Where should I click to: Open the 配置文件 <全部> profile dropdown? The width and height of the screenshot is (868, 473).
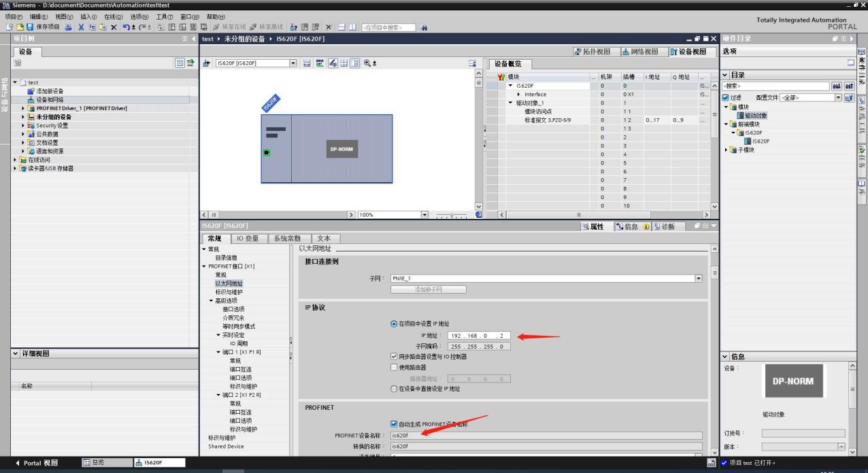coord(838,98)
